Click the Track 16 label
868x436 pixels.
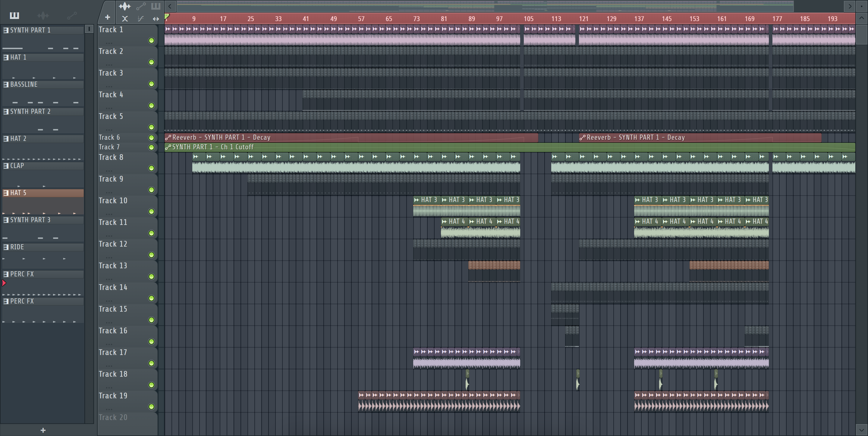point(113,331)
